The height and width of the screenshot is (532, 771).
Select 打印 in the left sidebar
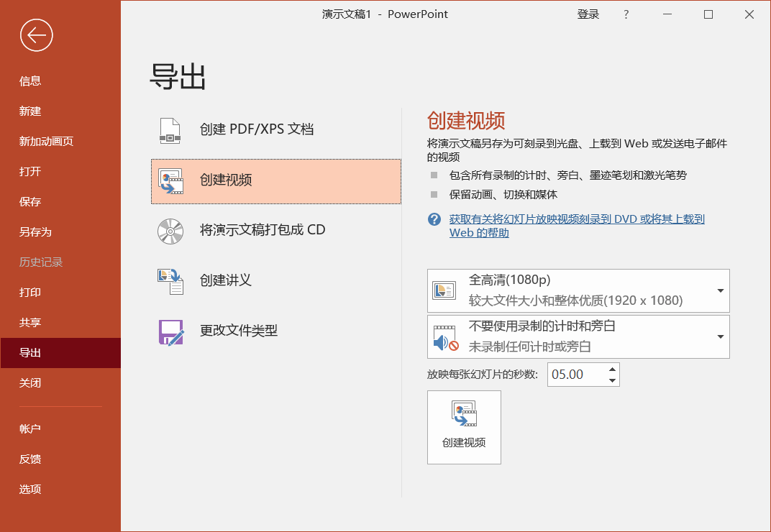29,292
